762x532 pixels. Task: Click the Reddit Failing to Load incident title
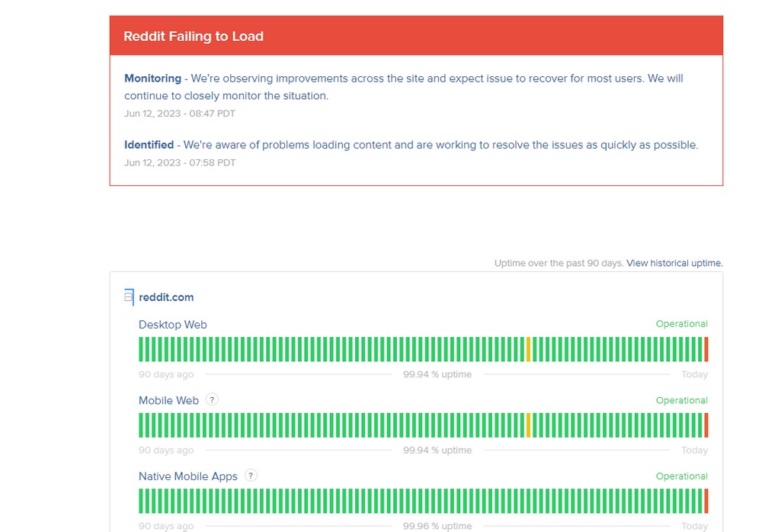(x=194, y=37)
